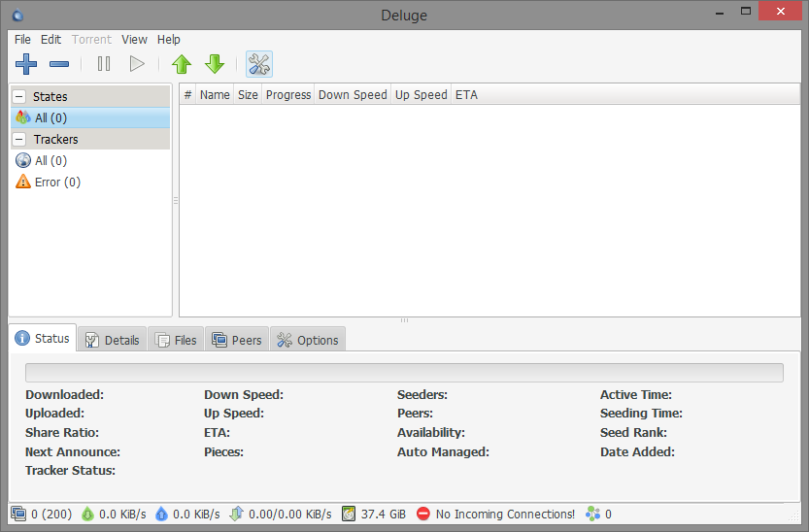The width and height of the screenshot is (809, 532).
Task: Click the protocol traffic arrows icon
Action: [x=236, y=514]
